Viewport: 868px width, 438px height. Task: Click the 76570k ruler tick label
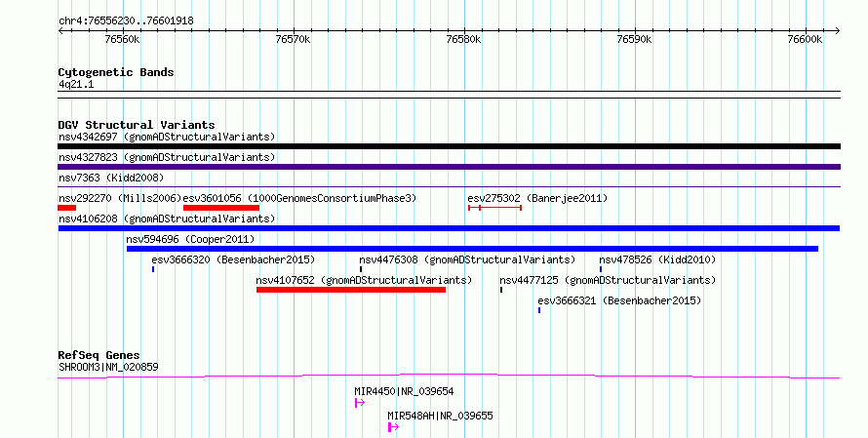tap(293, 40)
